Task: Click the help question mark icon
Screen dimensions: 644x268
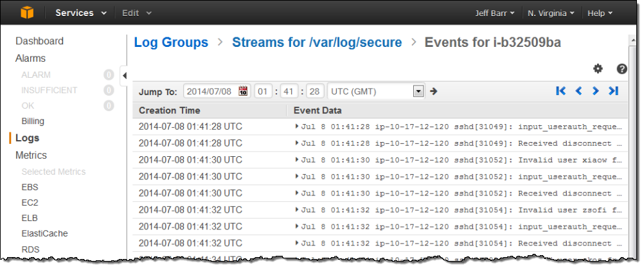Action: [622, 69]
